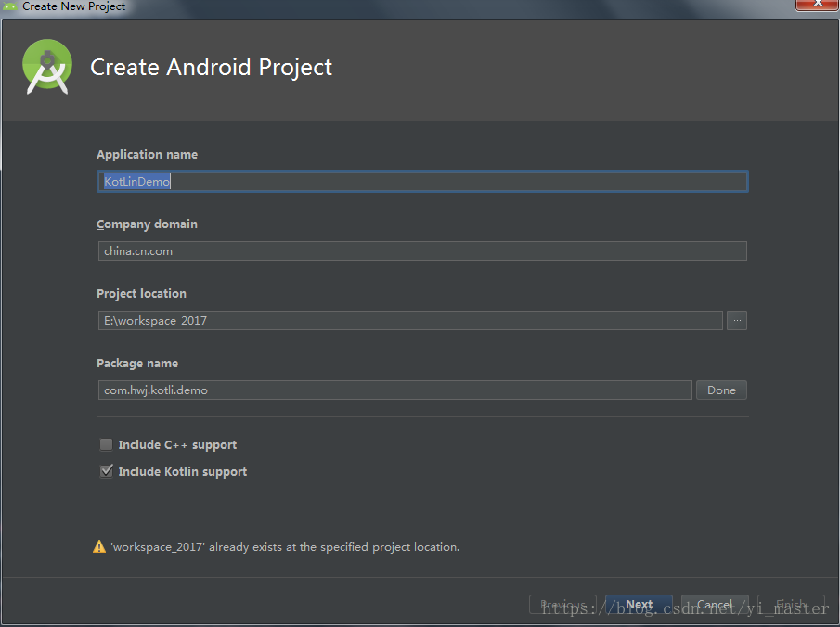Click the Android Studio logo icon
Viewport: 840px width, 627px height.
(x=47, y=67)
